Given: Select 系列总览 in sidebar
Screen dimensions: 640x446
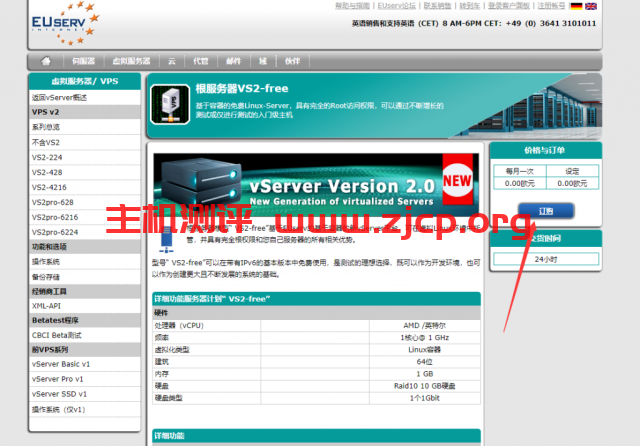Looking at the screenshot, I should tap(46, 127).
